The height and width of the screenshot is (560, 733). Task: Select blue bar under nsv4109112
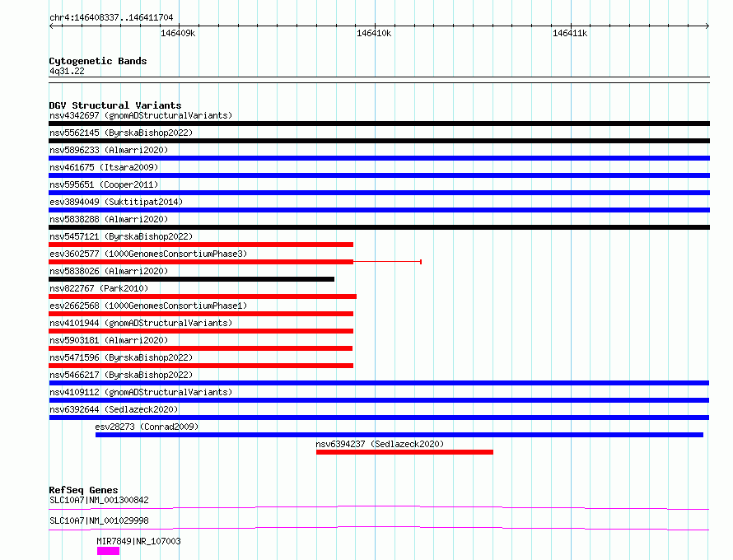click(379, 400)
